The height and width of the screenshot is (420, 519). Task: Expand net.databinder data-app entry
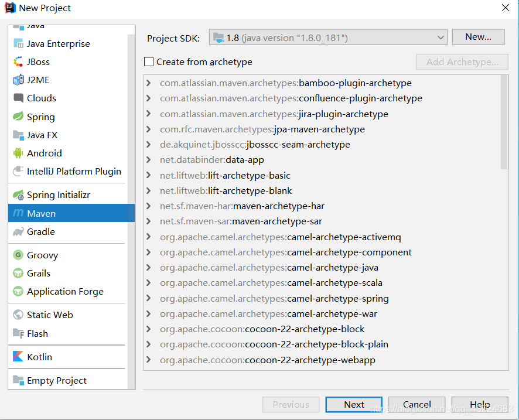[x=149, y=159]
